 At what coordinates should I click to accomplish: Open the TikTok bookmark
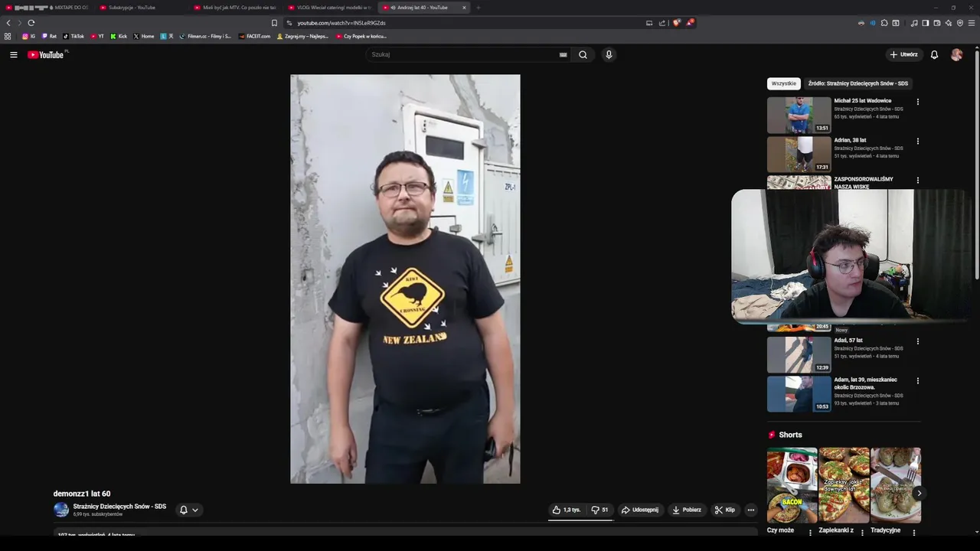click(x=73, y=36)
